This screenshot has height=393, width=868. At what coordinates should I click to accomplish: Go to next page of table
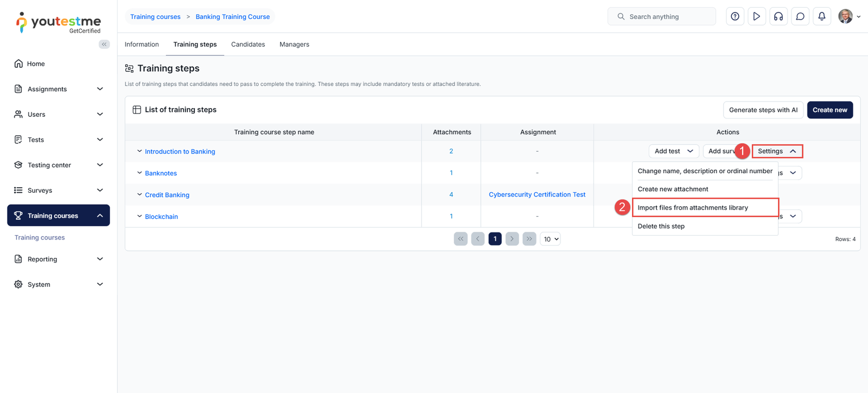pos(512,239)
